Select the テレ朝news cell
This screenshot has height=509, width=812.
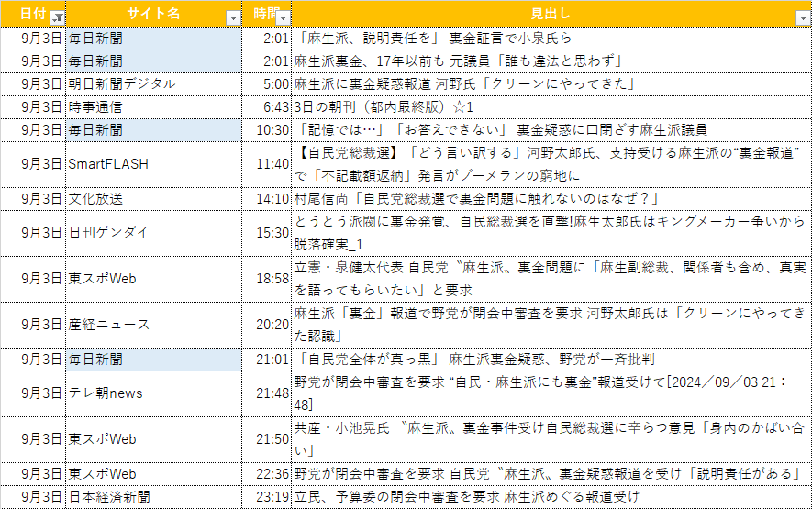[x=154, y=393]
